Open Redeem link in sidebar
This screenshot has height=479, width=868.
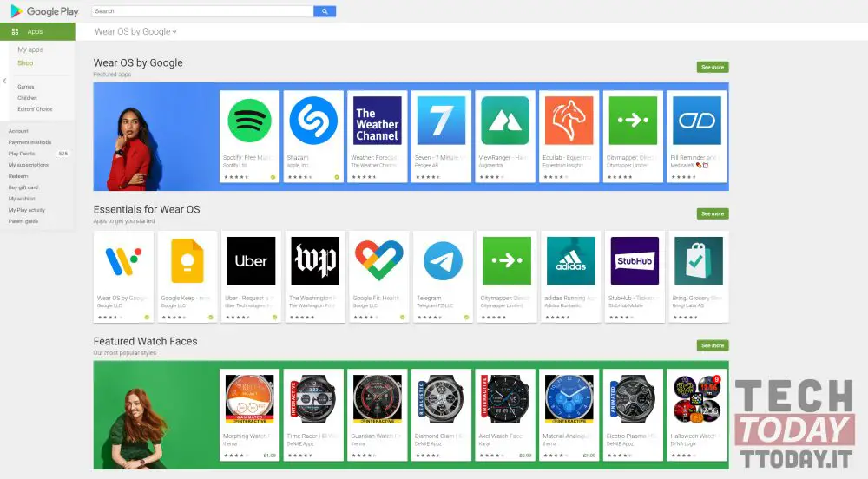(x=18, y=176)
